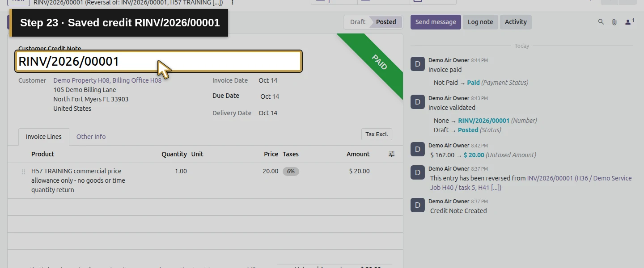The height and width of the screenshot is (268, 644).
Task: Click the Delivery Date value Oct 14
Action: pyautogui.click(x=268, y=113)
